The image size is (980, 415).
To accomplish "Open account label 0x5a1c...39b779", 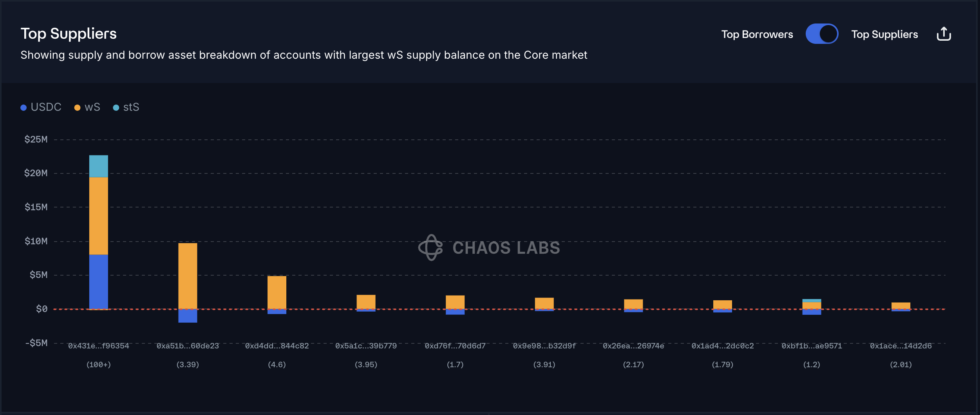I will click(x=366, y=346).
